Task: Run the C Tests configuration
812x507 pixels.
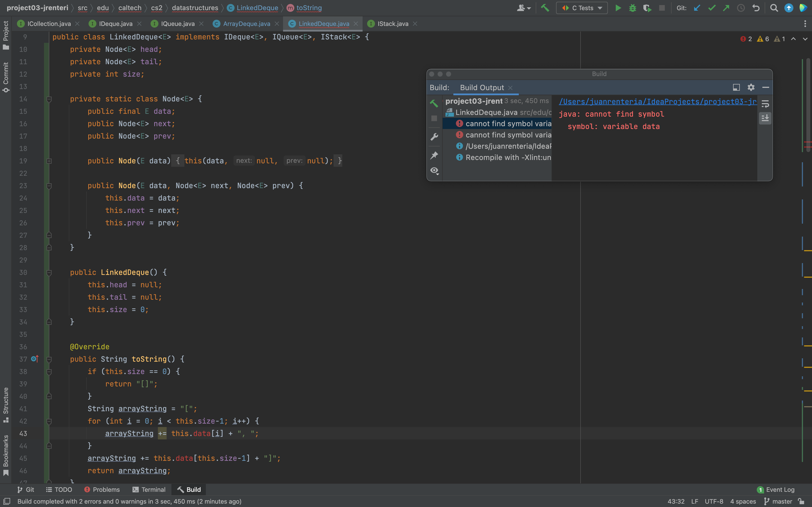Action: (618, 8)
